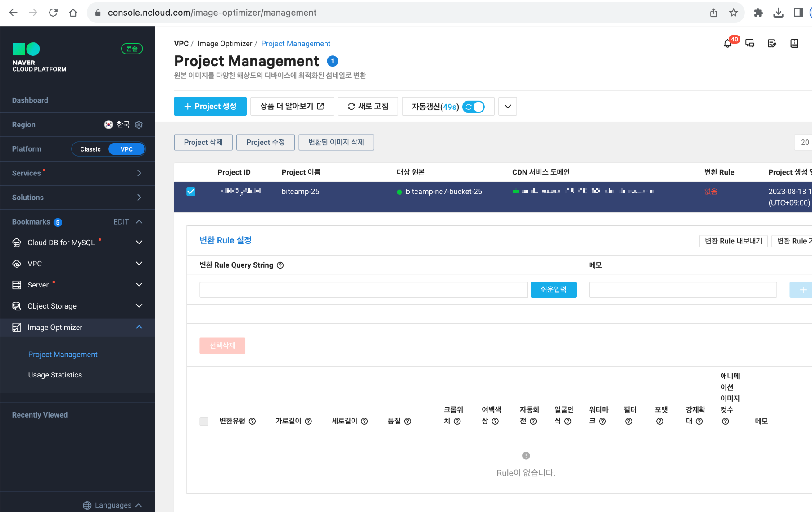Open region settings gear icon
Screen dimensions: 812x512
[139, 125]
